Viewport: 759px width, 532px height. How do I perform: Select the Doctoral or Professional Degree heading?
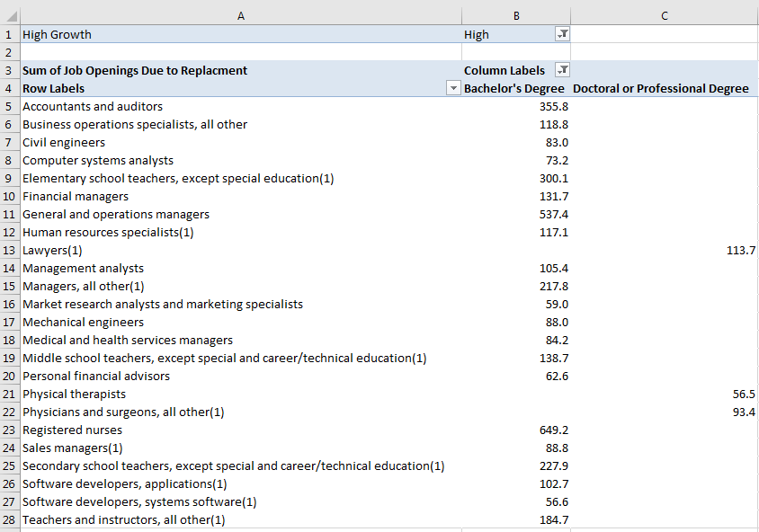pos(661,88)
